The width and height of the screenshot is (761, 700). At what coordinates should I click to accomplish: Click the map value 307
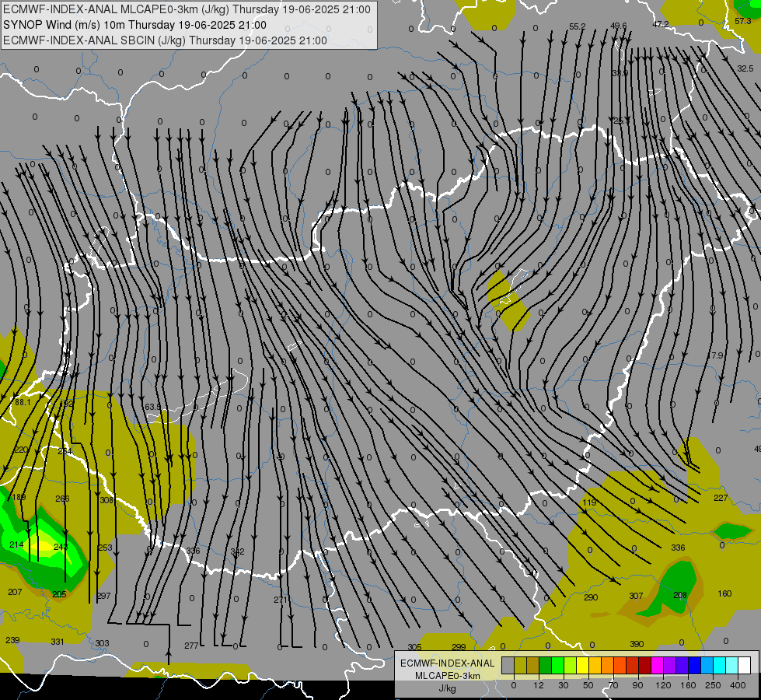pyautogui.click(x=636, y=596)
